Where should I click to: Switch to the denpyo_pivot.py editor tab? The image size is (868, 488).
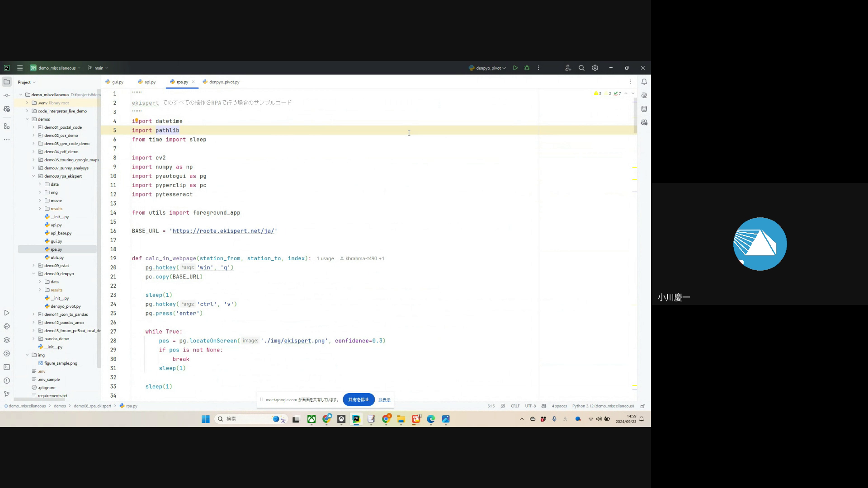click(x=222, y=82)
